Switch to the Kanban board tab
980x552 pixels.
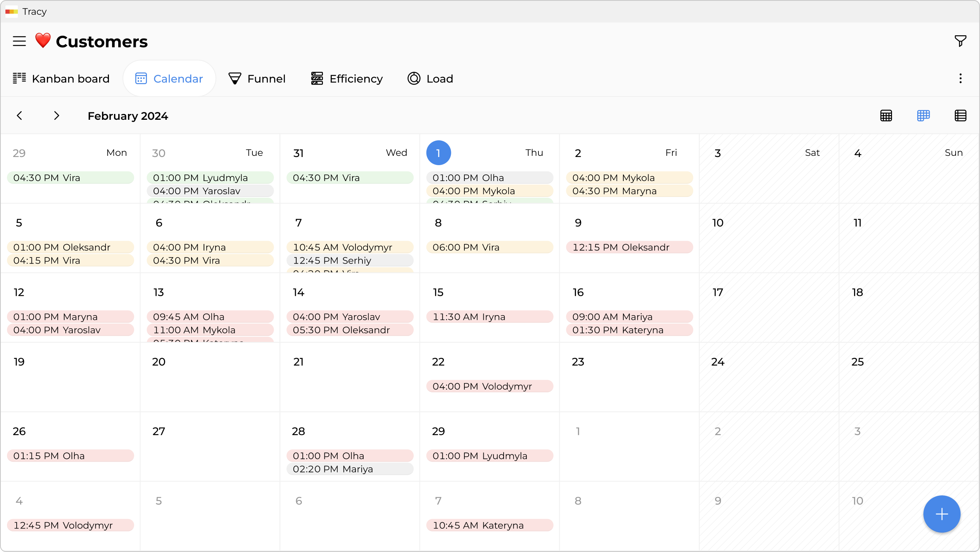60,78
